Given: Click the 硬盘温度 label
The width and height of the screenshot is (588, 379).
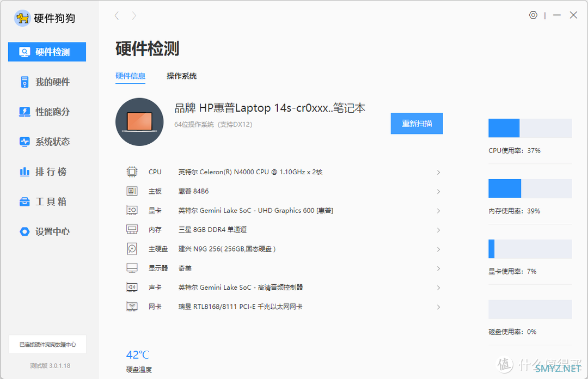Looking at the screenshot, I should (x=139, y=370).
